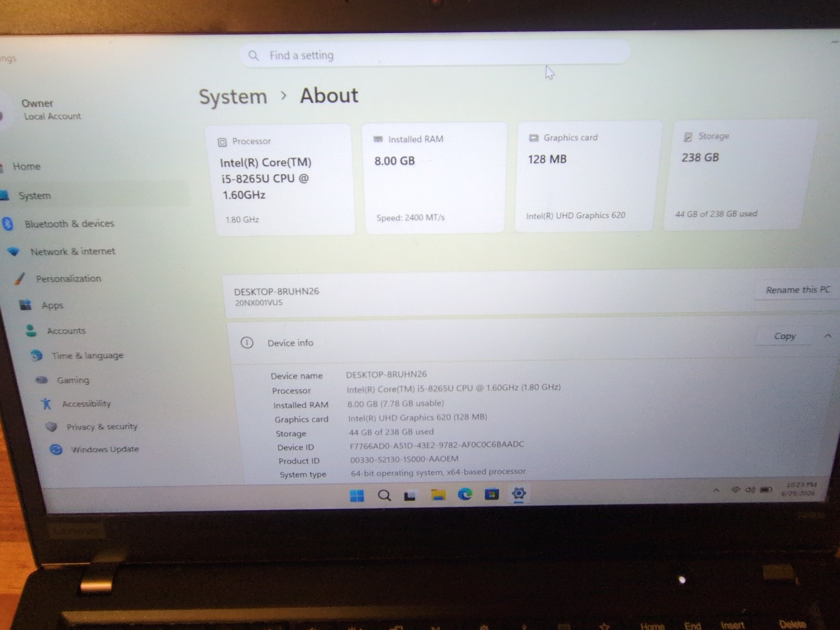Click the Wi-Fi tray icon
This screenshot has height=630, width=840.
736,490
